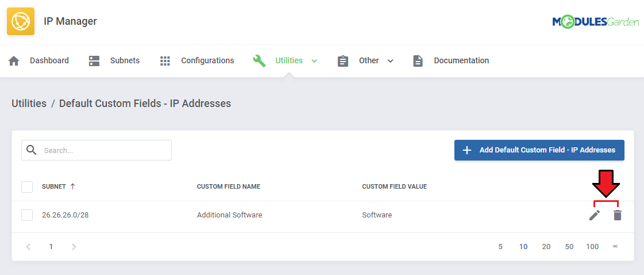Screen dimensions: 644x275
Task: Click the Software value cell
Action: [x=377, y=215]
